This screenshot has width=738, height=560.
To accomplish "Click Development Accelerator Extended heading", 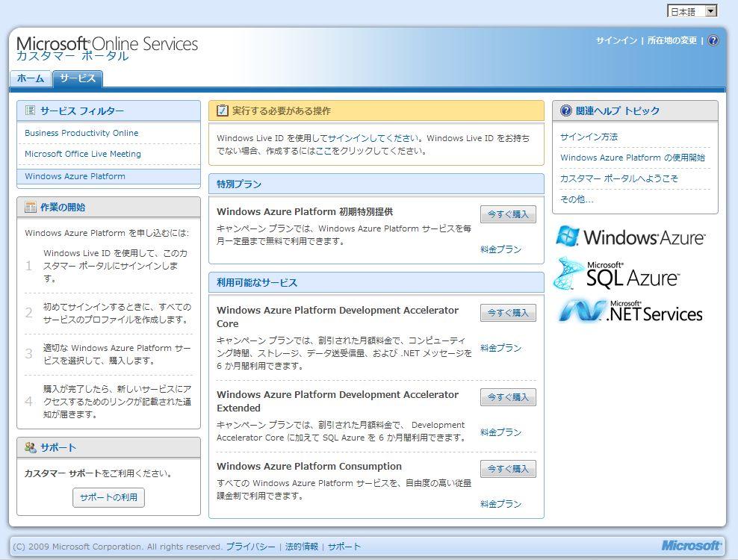I will [x=338, y=401].
